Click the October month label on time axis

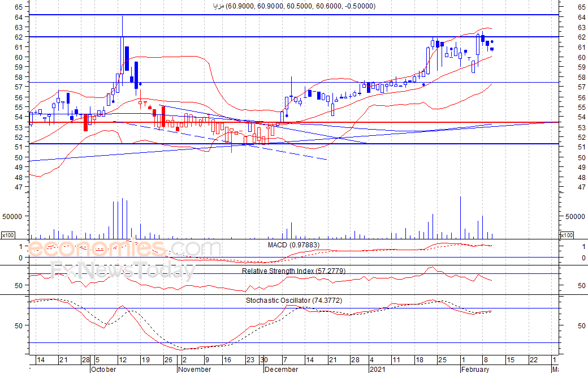click(x=103, y=369)
